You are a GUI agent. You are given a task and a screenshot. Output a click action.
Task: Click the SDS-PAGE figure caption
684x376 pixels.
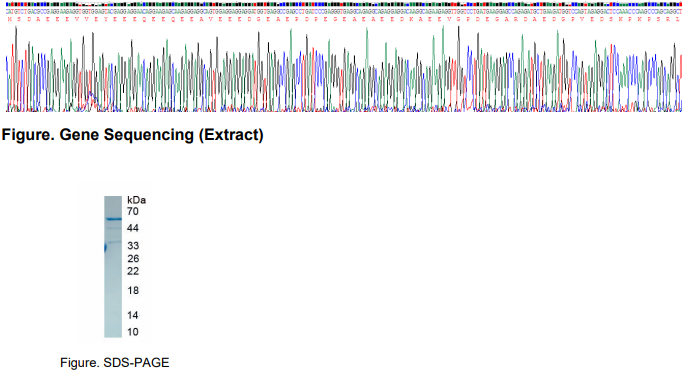(115, 362)
